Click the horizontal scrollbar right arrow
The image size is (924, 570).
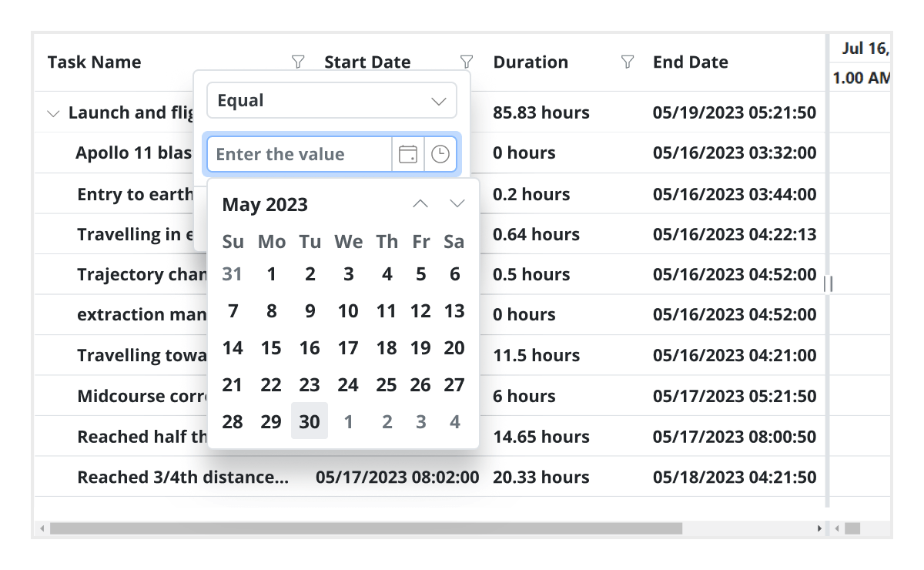(x=819, y=528)
